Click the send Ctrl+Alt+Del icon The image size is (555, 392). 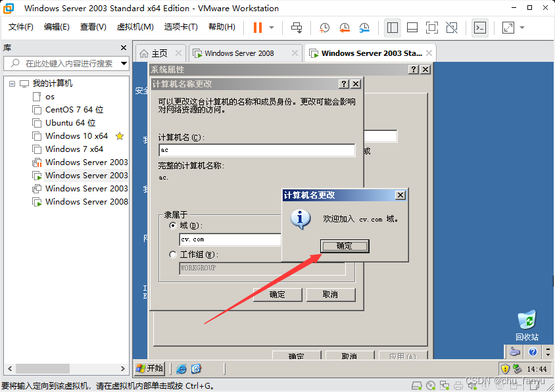click(x=297, y=27)
